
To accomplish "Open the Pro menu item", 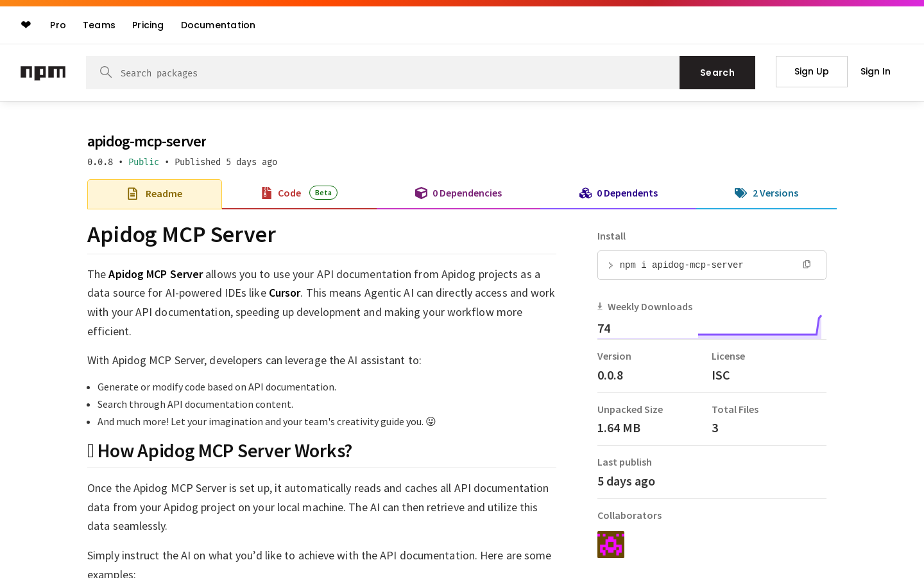I will coord(58,25).
